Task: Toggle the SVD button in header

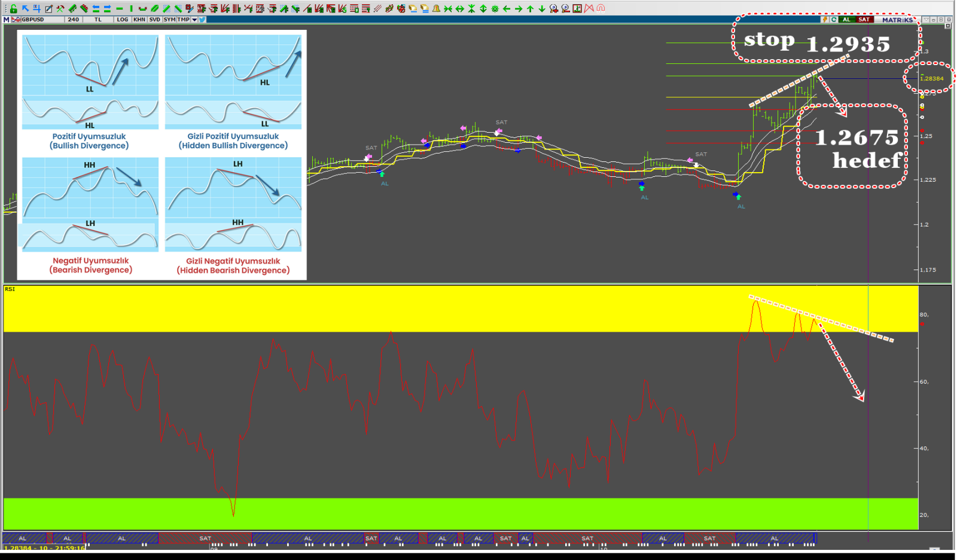Action: tap(154, 20)
